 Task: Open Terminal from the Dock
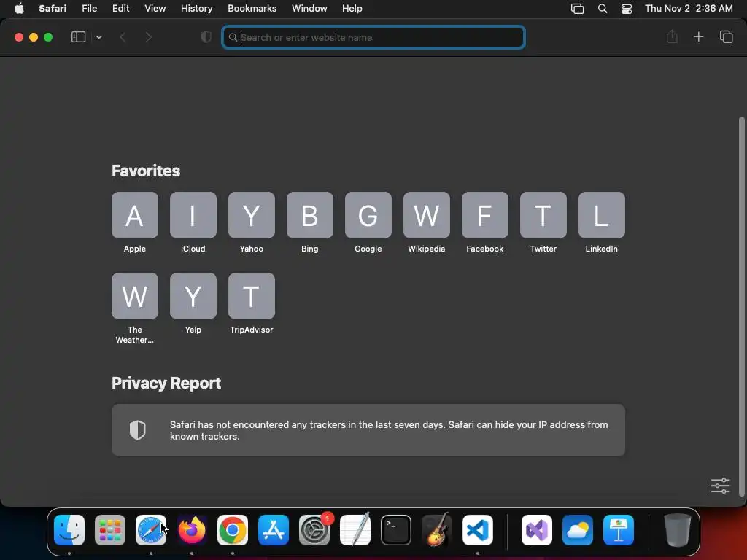coord(396,530)
